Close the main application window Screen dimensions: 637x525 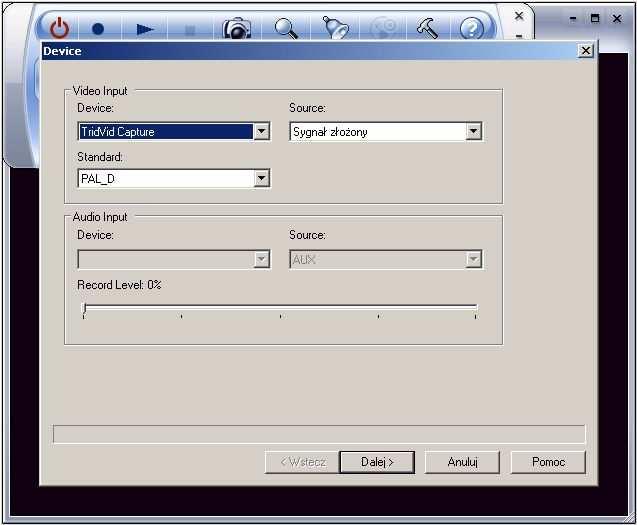617,18
